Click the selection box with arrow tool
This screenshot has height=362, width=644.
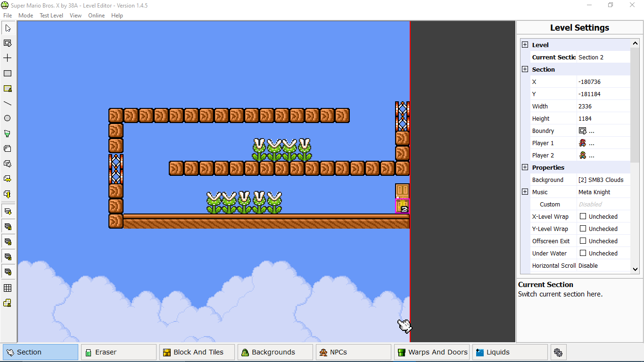coord(8,43)
